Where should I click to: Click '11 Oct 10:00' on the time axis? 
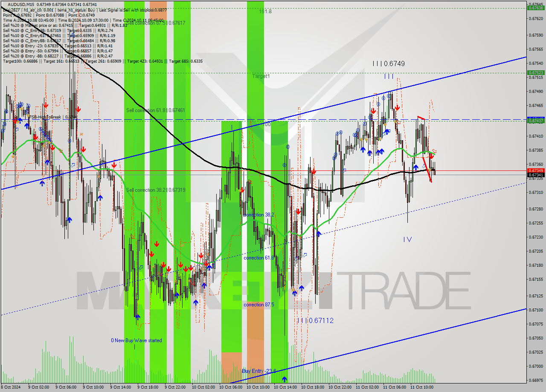pos(421,387)
